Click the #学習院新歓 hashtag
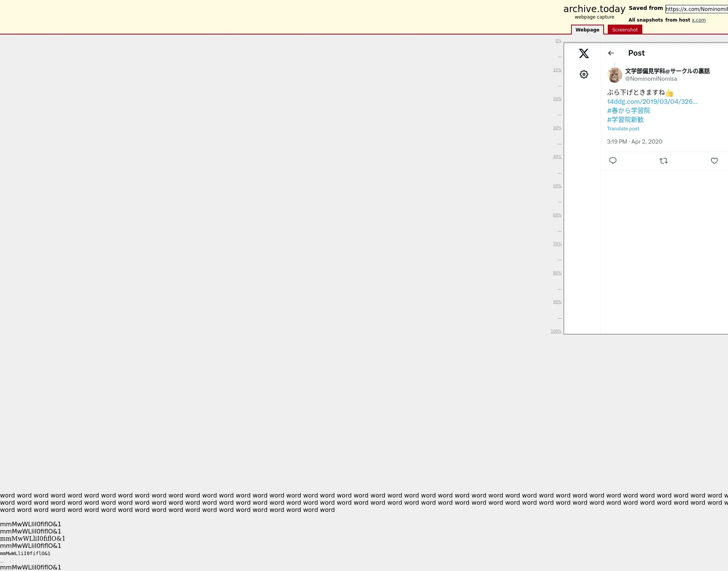The height and width of the screenshot is (571, 728). click(625, 120)
